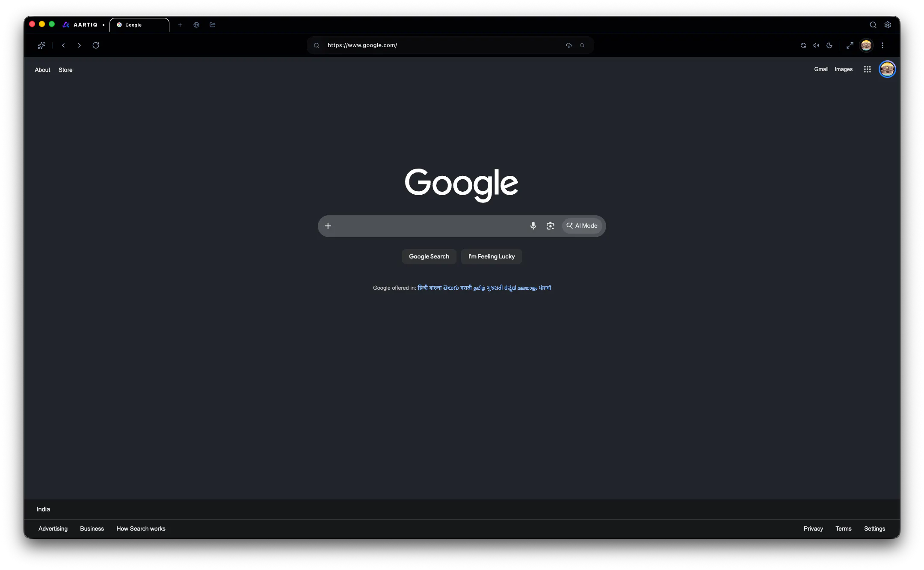Image resolution: width=924 pixels, height=570 pixels.
Task: Open the browser profile avatar in the toolbar
Action: coord(866,45)
